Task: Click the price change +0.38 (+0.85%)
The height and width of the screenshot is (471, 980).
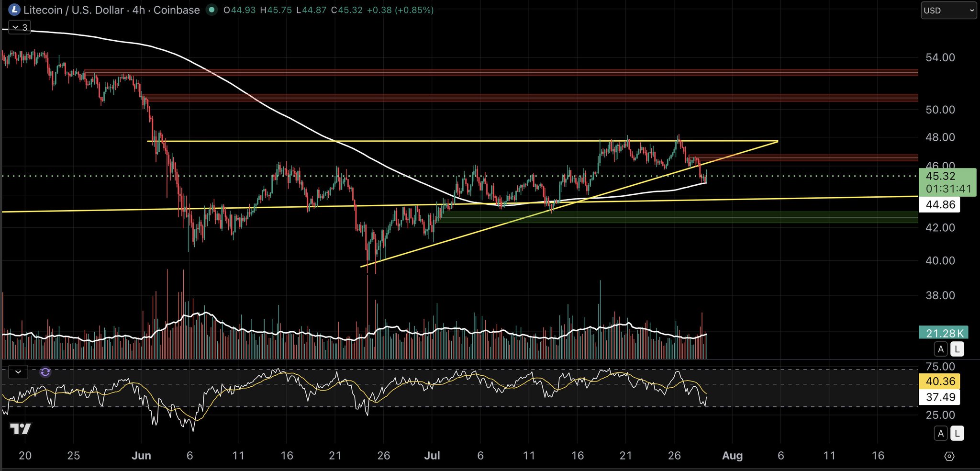Action: [x=400, y=10]
